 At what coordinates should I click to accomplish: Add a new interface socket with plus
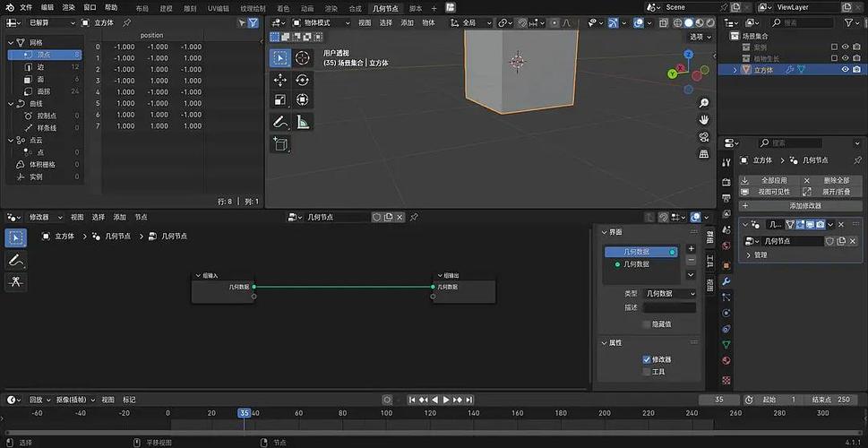coord(691,249)
